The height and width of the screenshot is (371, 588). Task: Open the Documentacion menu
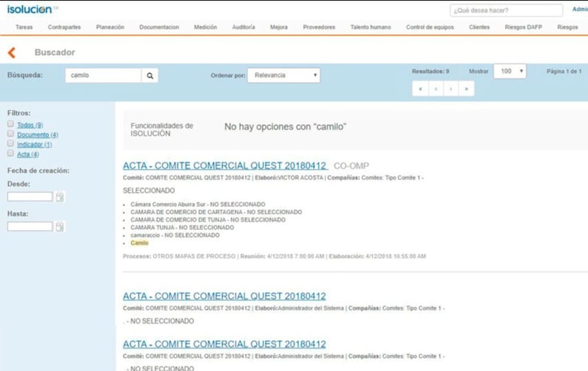click(159, 27)
